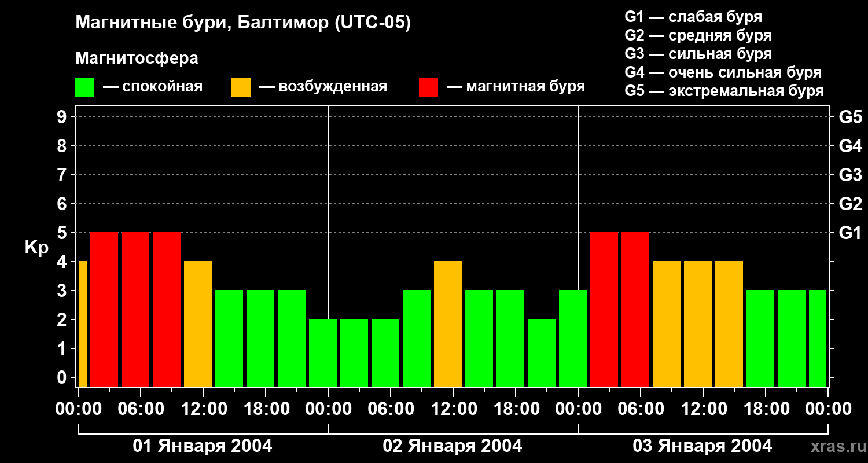This screenshot has width=868, height=463.
Task: Click the 'Kp' axis title
Action: [x=37, y=248]
